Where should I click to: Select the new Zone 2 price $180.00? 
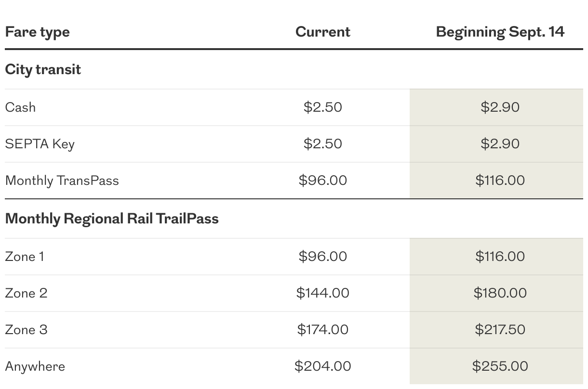(500, 293)
